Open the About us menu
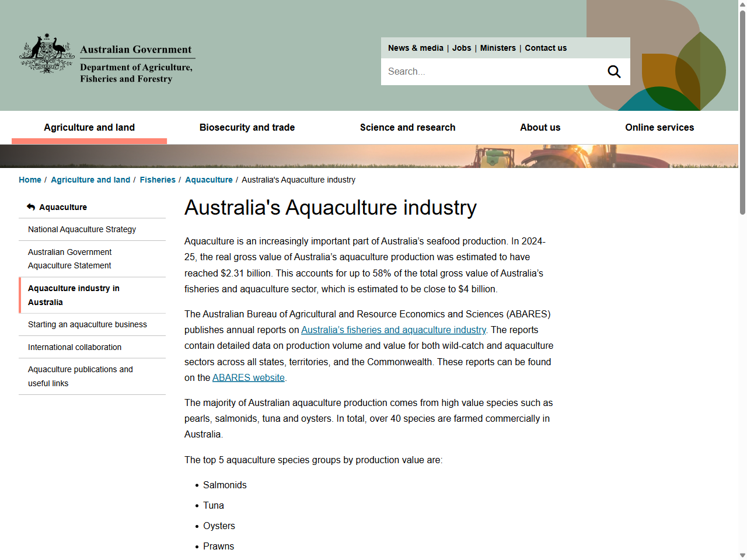The image size is (747, 560). [540, 127]
